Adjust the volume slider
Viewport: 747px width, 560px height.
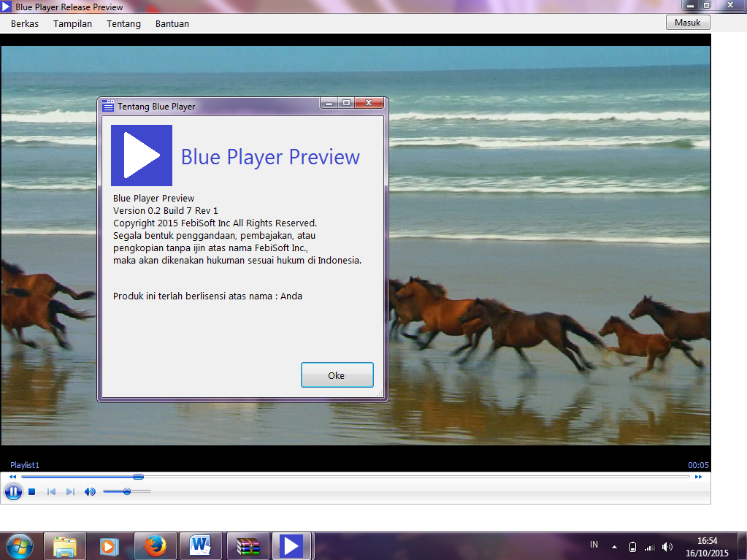(127, 491)
